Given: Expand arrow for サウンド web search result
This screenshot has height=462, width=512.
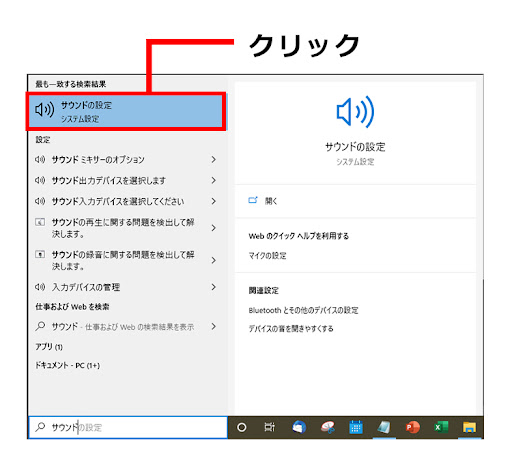Looking at the screenshot, I should [214, 327].
